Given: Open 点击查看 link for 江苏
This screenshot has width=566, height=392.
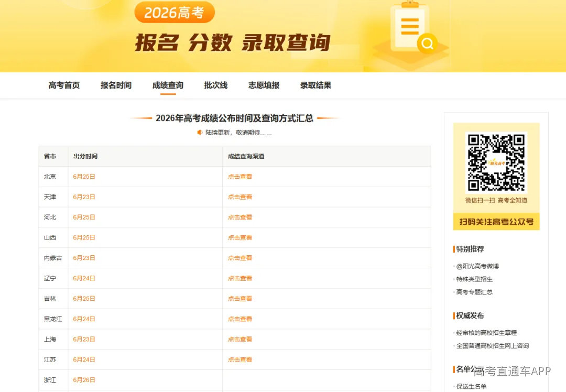Looking at the screenshot, I should pos(240,360).
